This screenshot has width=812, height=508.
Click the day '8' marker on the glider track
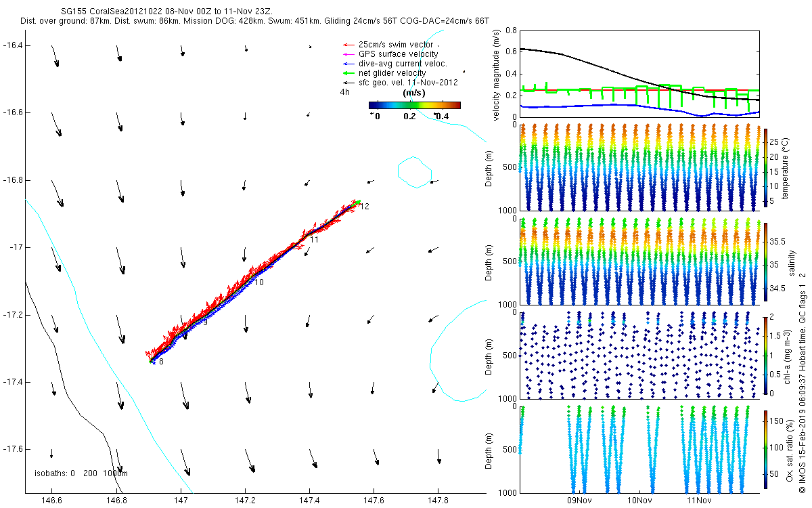161,362
